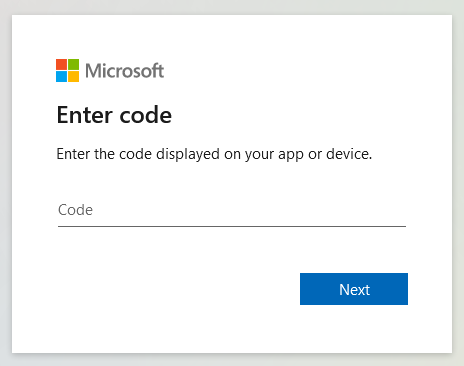
Task: Click the white "Next" label text
Action: coord(354,290)
